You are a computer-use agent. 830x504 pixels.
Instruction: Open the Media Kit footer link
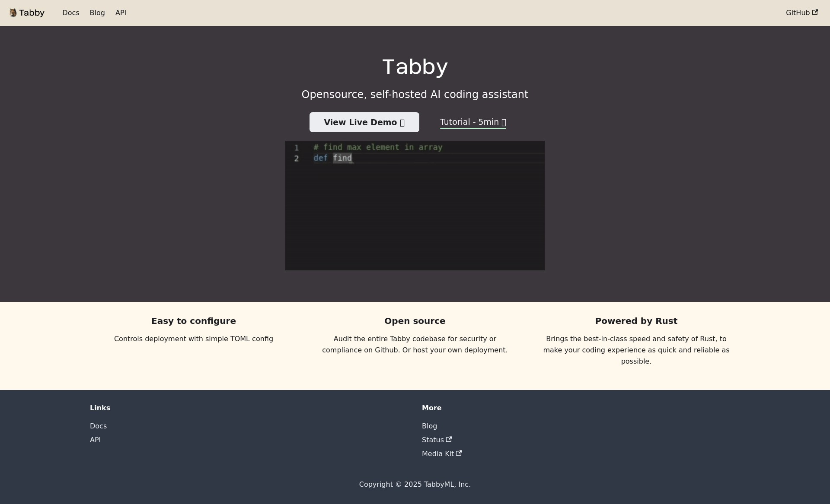(438, 453)
